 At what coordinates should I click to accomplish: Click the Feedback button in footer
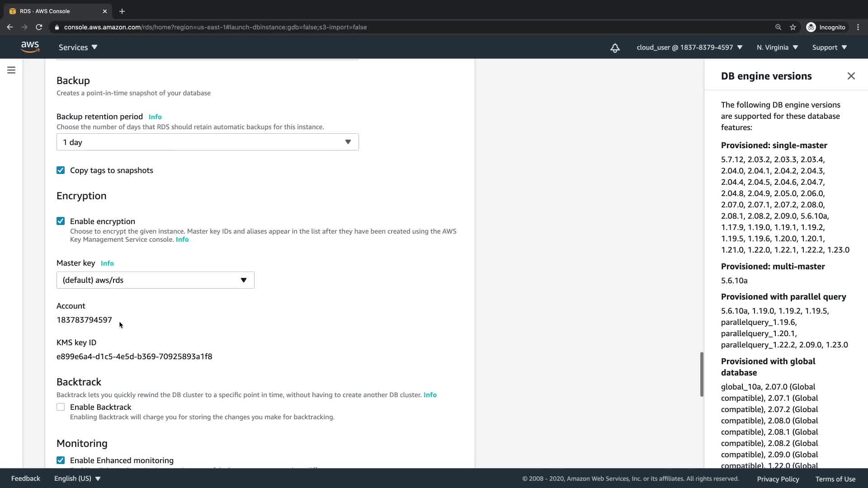tap(26, 479)
